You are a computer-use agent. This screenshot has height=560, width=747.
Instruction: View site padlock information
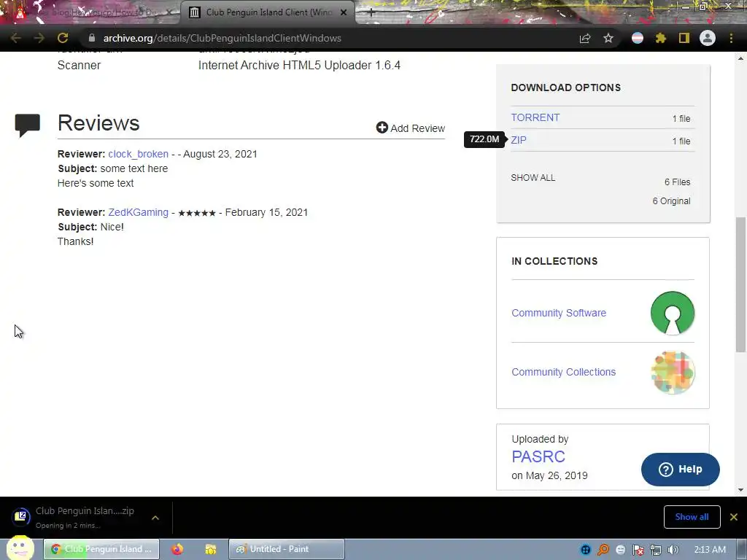(92, 38)
